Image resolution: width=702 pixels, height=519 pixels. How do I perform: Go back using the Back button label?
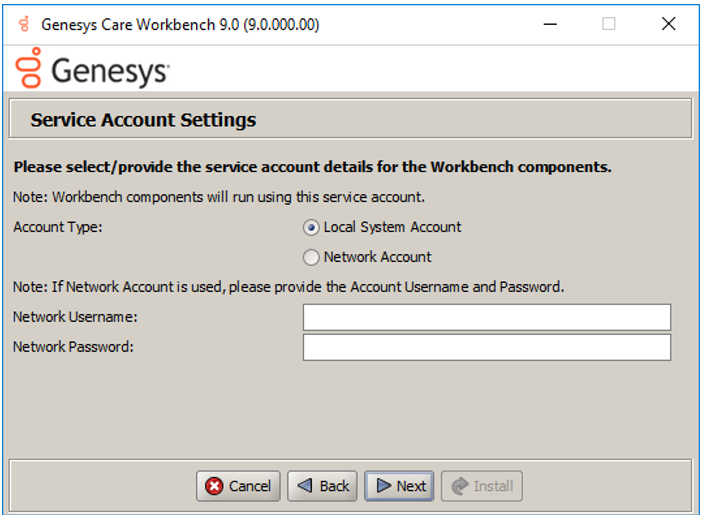[335, 486]
